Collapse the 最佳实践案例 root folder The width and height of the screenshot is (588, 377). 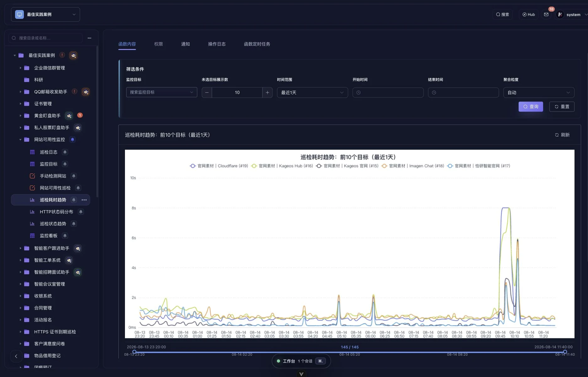tap(15, 55)
